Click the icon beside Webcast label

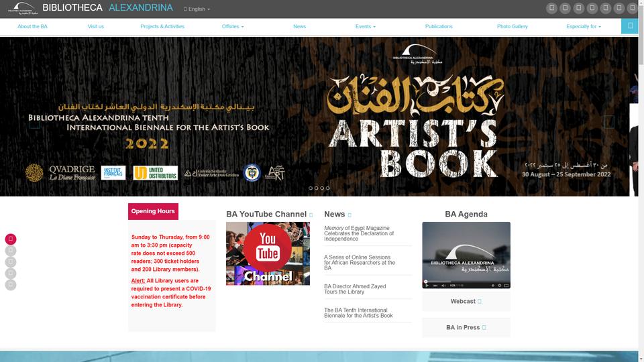(479, 301)
